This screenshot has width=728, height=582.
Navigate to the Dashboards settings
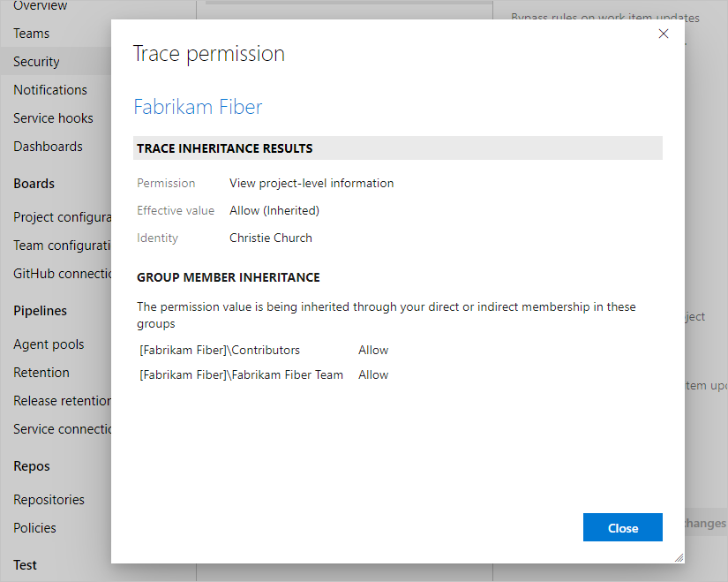48,146
